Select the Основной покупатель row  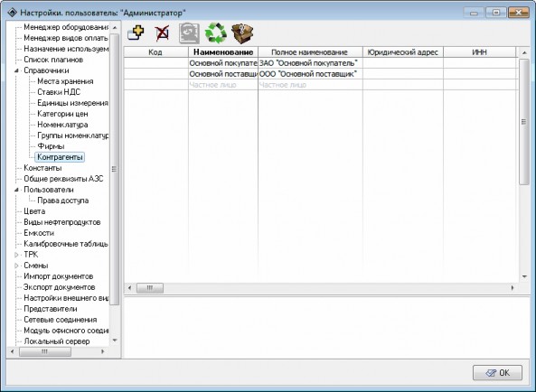click(x=321, y=63)
